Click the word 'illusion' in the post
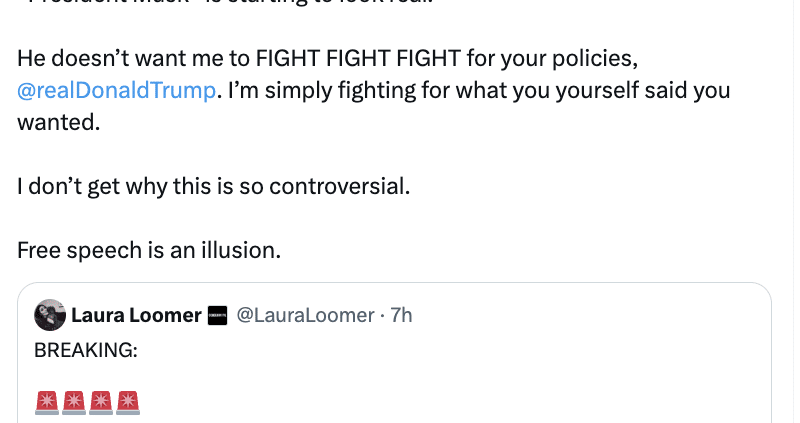800x423 pixels. [x=242, y=250]
